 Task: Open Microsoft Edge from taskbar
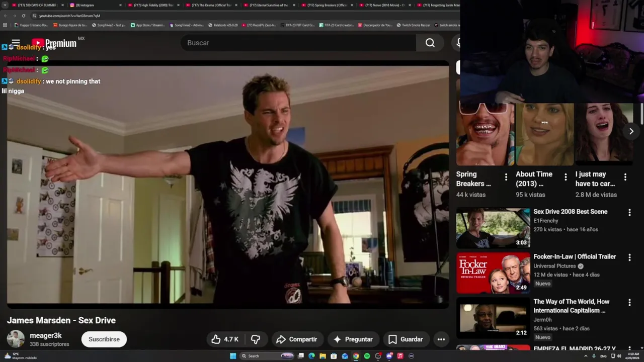pyautogui.click(x=311, y=356)
